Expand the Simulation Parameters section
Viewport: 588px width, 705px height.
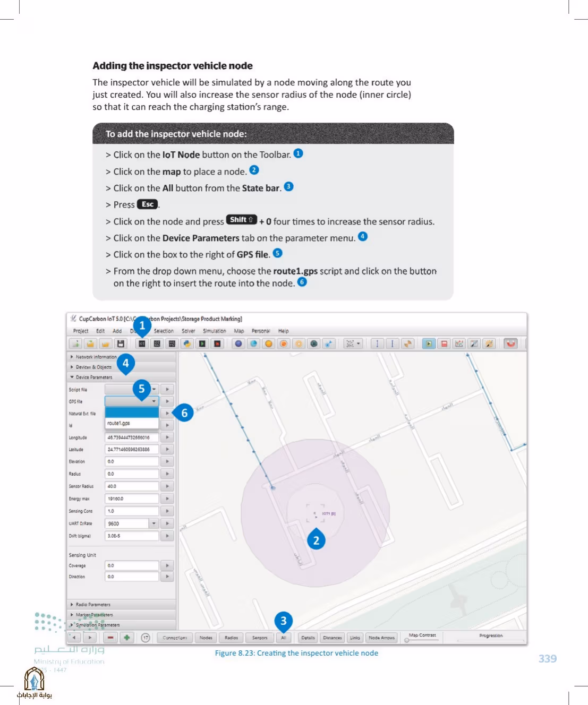pos(122,625)
